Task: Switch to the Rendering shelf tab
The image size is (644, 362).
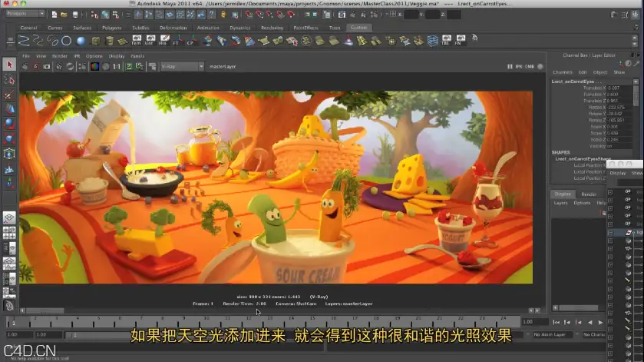Action: (x=272, y=28)
